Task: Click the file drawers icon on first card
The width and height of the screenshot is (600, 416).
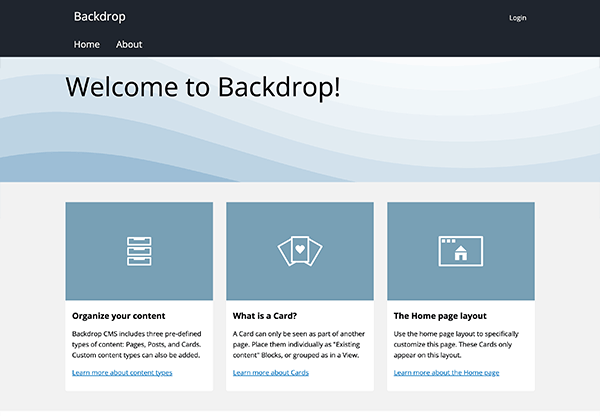Action: click(x=139, y=251)
